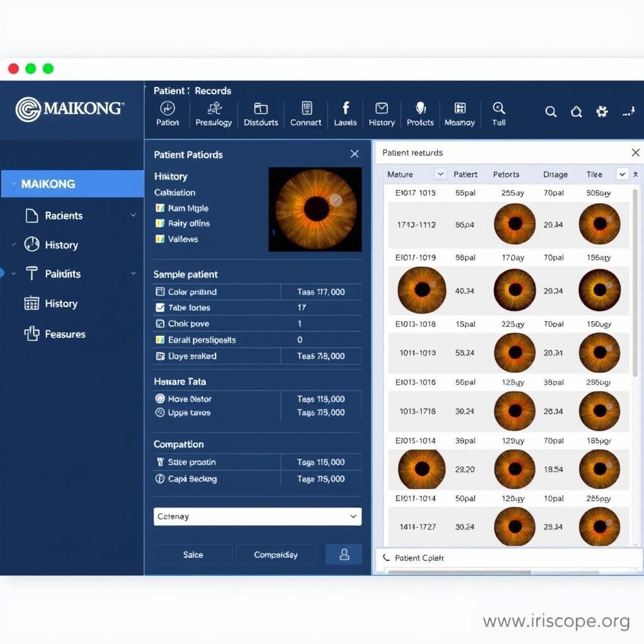Click the Paltdints T icon in sidebar
The image size is (644, 644).
[x=31, y=274]
